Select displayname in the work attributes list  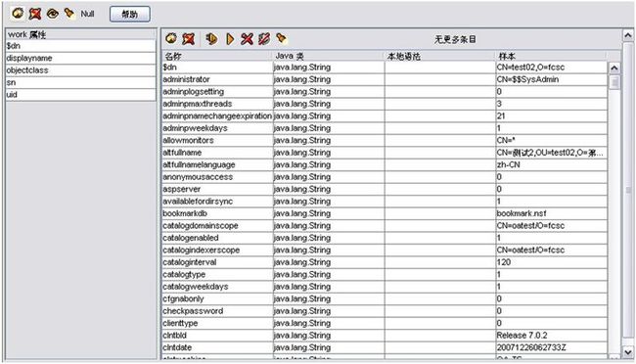tap(80, 58)
